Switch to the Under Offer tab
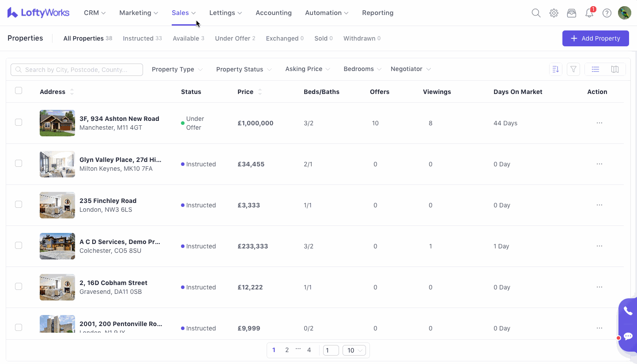Screen dimensions: 637x364 tap(235, 38)
